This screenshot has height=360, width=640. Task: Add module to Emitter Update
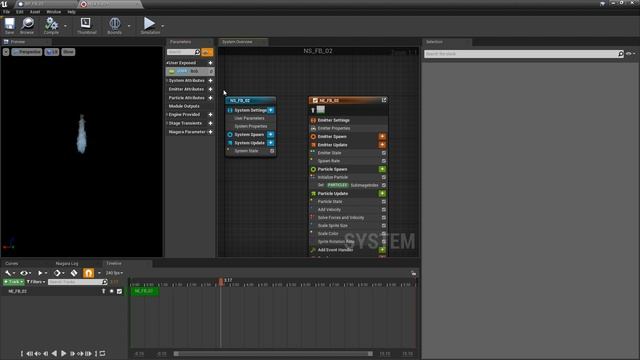click(x=382, y=144)
